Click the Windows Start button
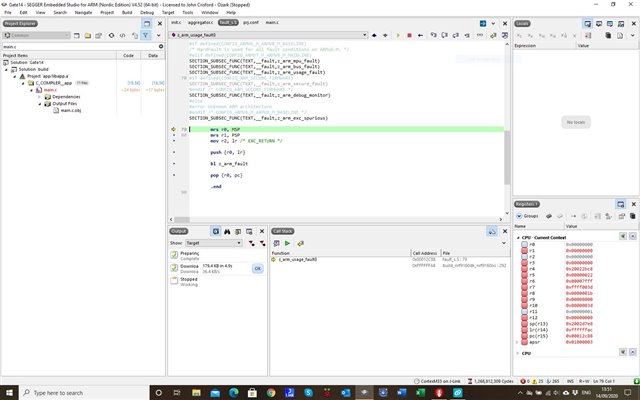This screenshot has width=640, height=400. tap(9, 393)
